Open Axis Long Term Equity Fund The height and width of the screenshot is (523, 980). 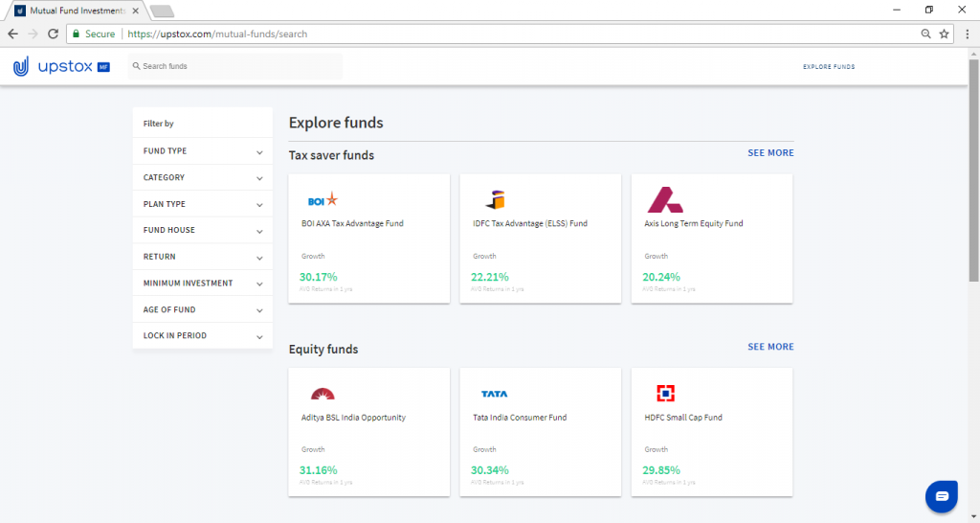pos(712,239)
